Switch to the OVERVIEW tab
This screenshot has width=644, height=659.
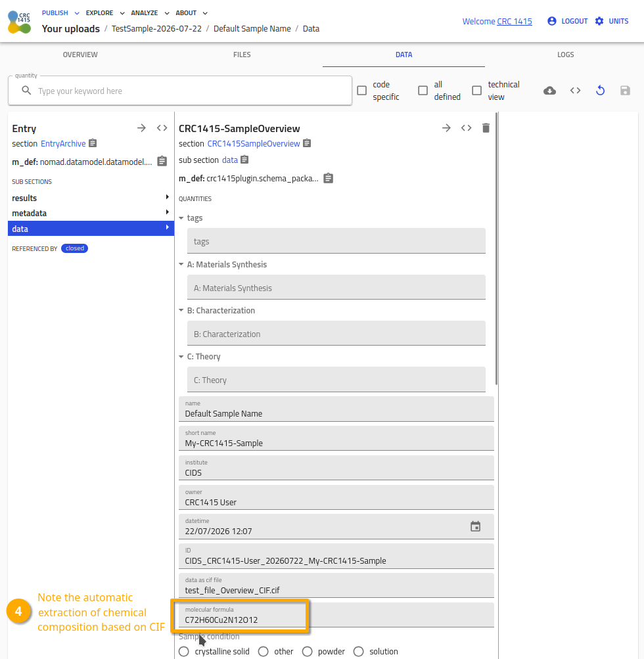[80, 55]
